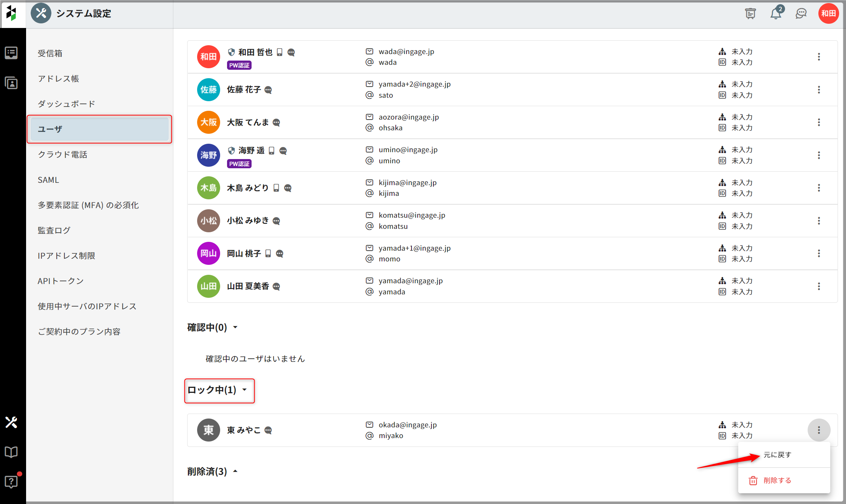Open address book icon in left rail
This screenshot has height=504, width=846.
tap(11, 83)
